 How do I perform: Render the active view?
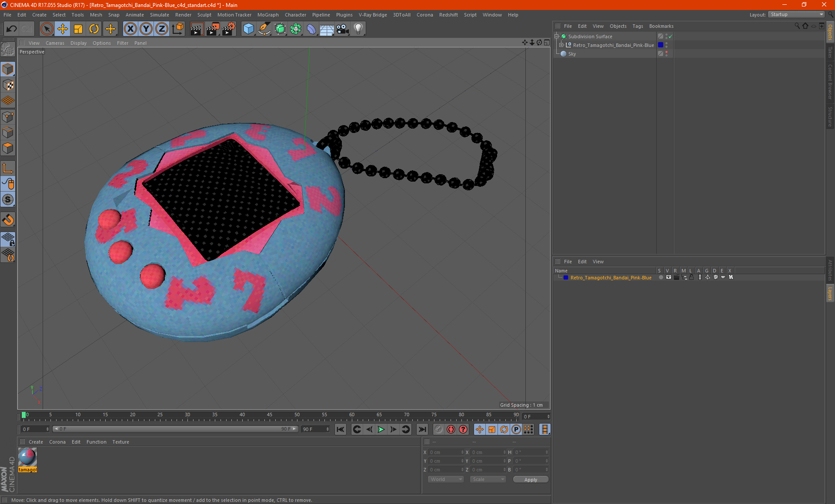click(197, 29)
